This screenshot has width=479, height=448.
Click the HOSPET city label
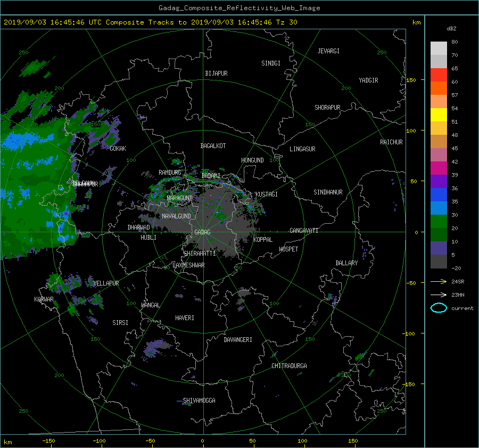point(288,249)
